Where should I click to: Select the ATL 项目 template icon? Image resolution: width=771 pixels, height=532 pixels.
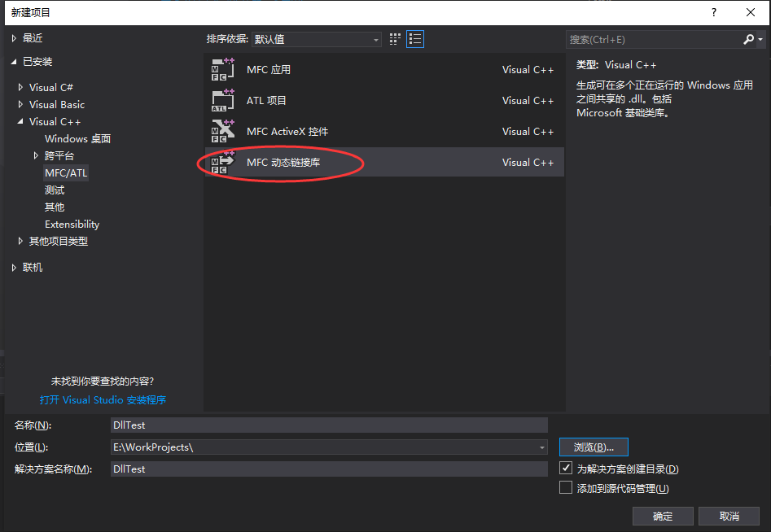[x=223, y=100]
